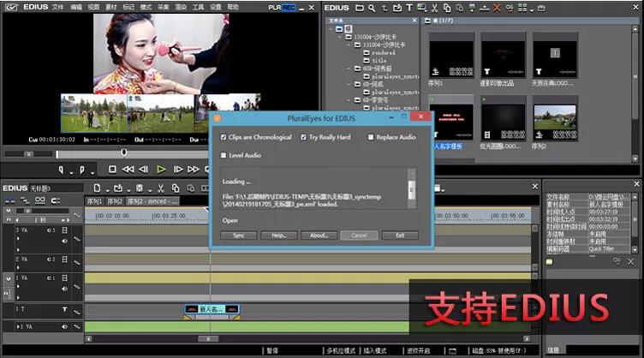
Task: Click the search magnifier in bin toolbar
Action: click(372, 8)
